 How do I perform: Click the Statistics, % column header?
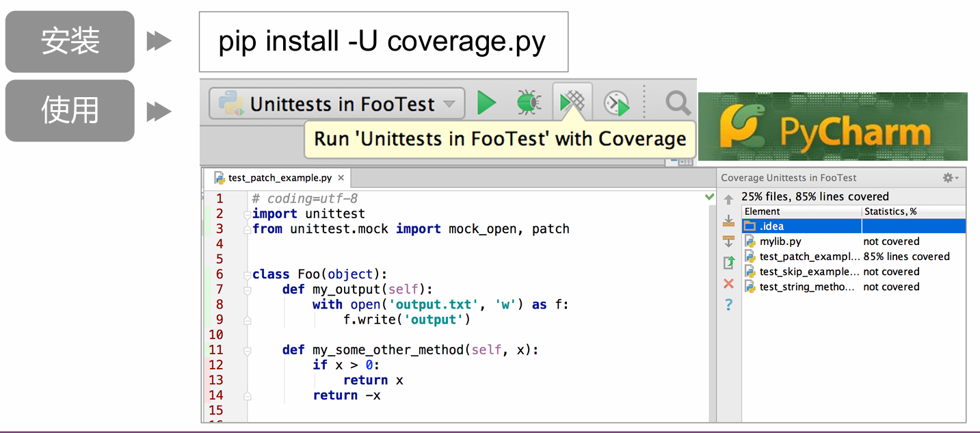914,211
